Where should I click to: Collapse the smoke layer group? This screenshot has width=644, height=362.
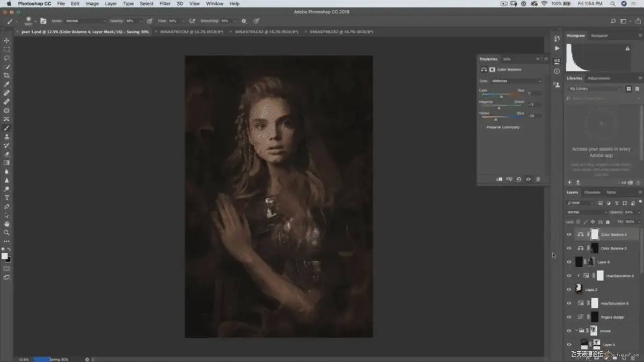point(576,331)
